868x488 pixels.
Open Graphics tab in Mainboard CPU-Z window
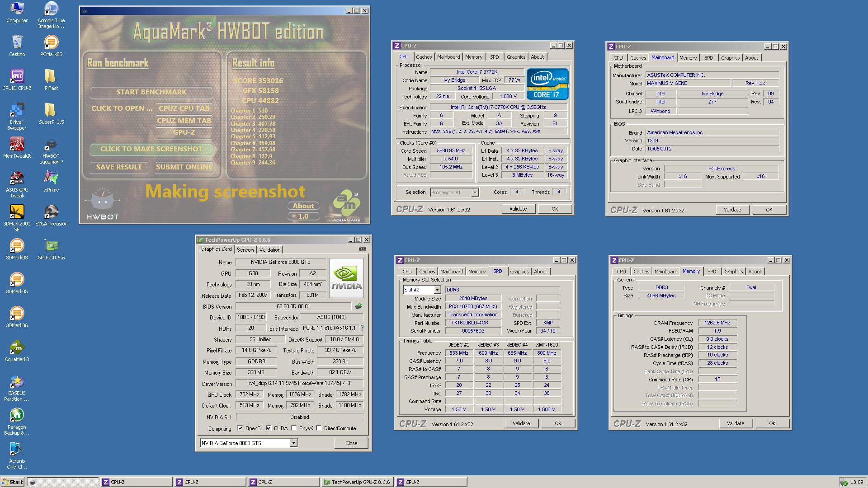(730, 58)
